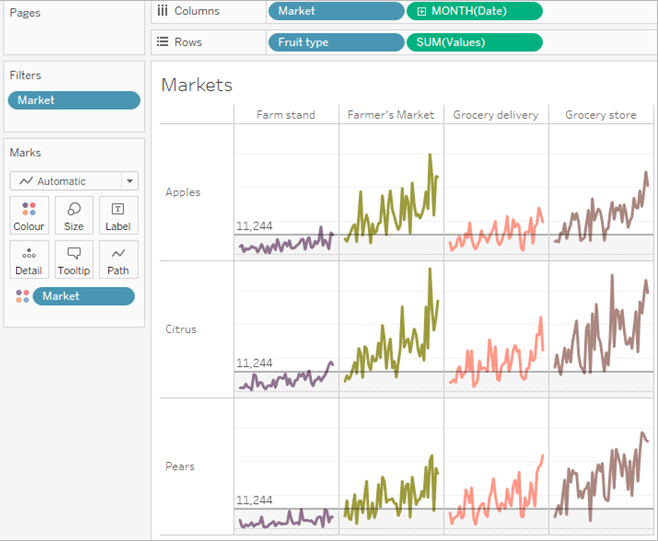The image size is (658, 541).
Task: Click the Farmer's Market column header
Action: click(x=391, y=115)
